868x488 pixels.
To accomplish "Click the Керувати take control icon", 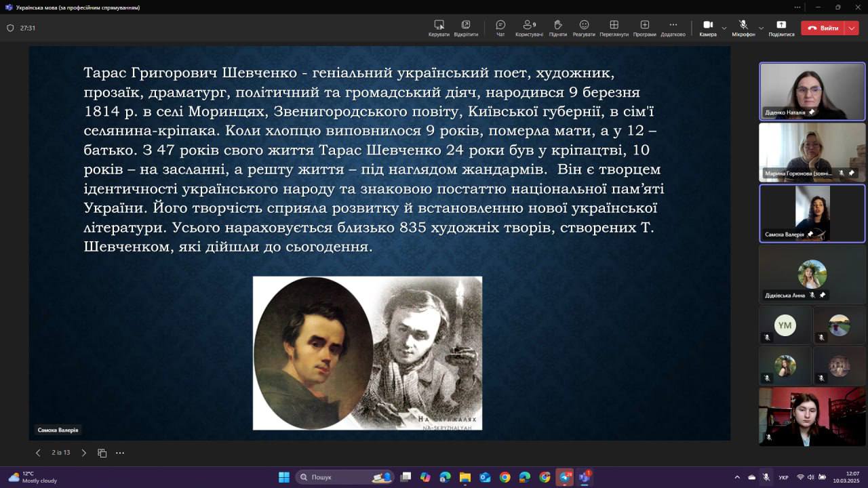I will 439,28.
